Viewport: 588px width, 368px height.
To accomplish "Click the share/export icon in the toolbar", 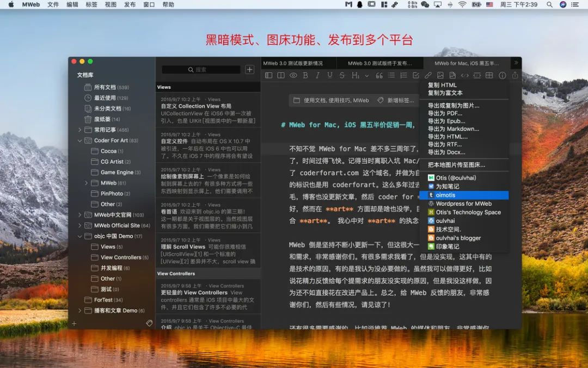I will pos(515,75).
